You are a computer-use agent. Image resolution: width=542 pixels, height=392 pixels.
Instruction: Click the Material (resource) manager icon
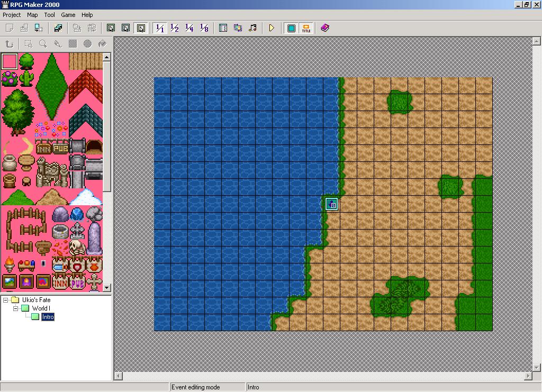pyautogui.click(x=238, y=28)
